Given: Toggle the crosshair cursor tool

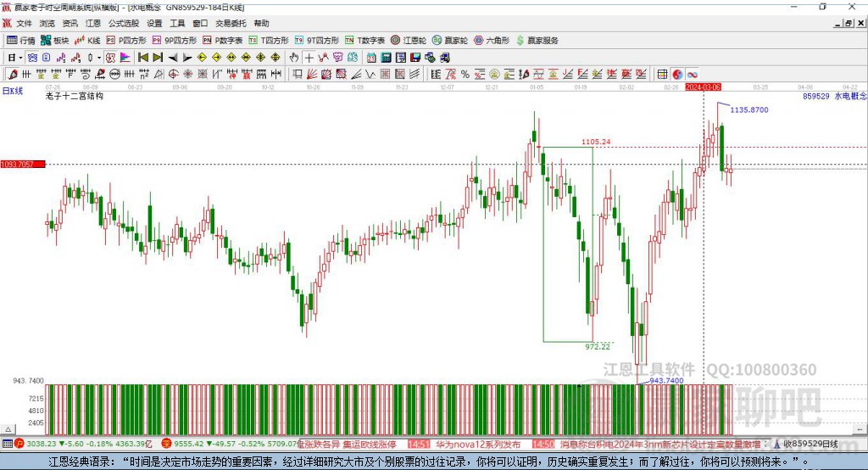Looking at the screenshot, I should [x=309, y=58].
